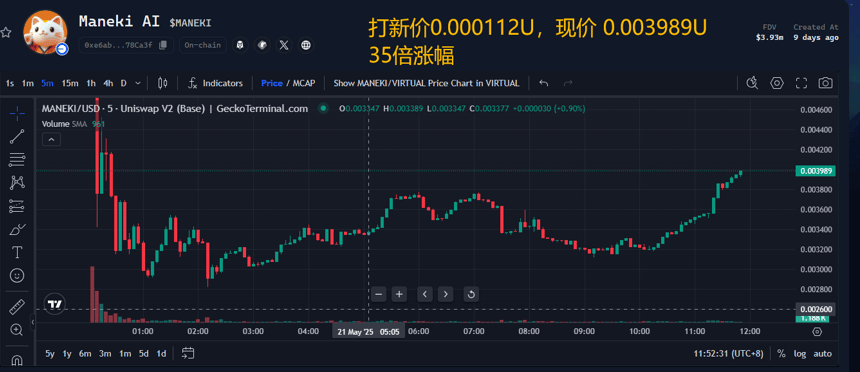Viewport: 860px width, 372px height.
Task: Enter fullscreen chart mode
Action: (801, 83)
